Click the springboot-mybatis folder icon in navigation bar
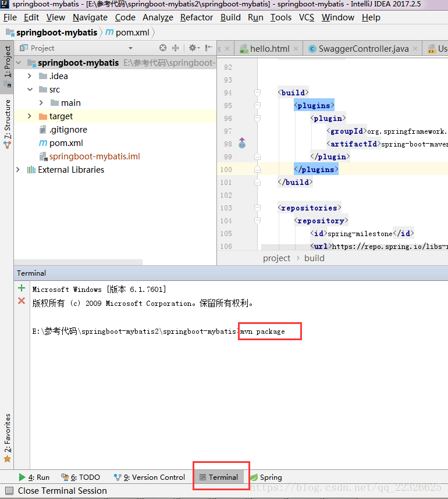This screenshot has width=448, height=499. (x=10, y=32)
